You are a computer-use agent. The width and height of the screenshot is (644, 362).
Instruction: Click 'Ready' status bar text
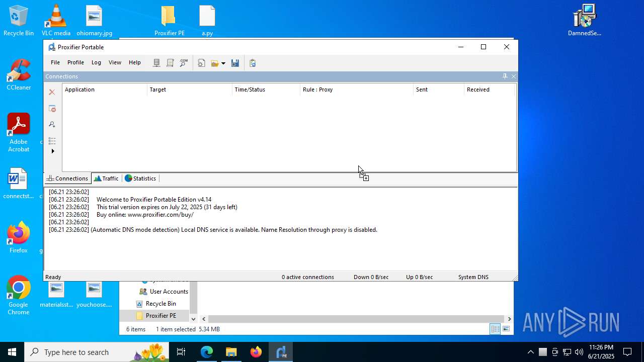[x=53, y=277]
